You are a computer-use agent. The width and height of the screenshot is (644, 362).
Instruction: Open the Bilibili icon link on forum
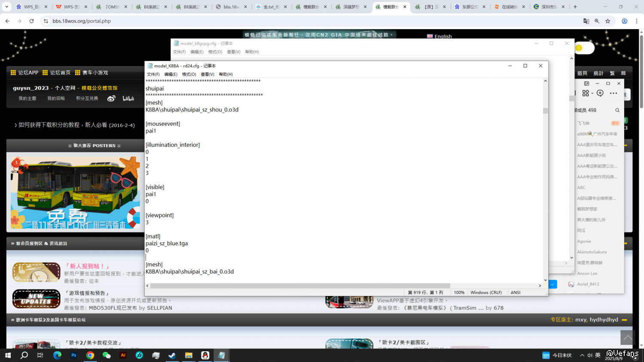click(128, 98)
